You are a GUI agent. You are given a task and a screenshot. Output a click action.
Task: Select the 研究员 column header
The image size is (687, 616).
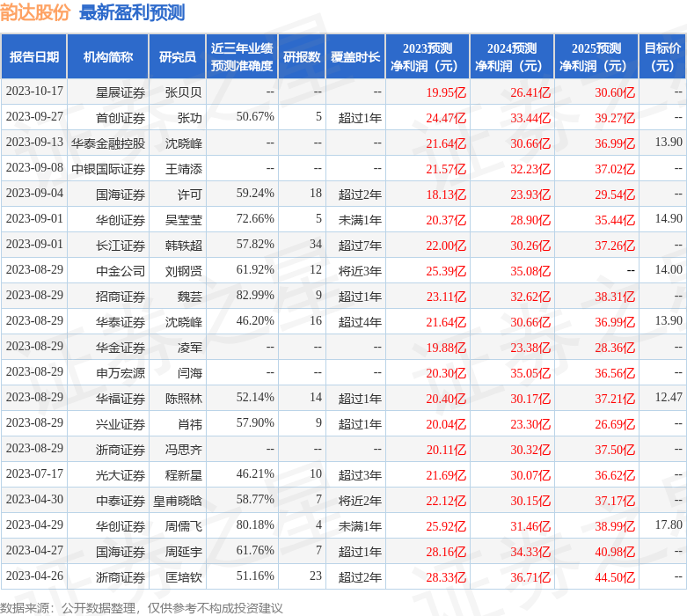pyautogui.click(x=178, y=56)
